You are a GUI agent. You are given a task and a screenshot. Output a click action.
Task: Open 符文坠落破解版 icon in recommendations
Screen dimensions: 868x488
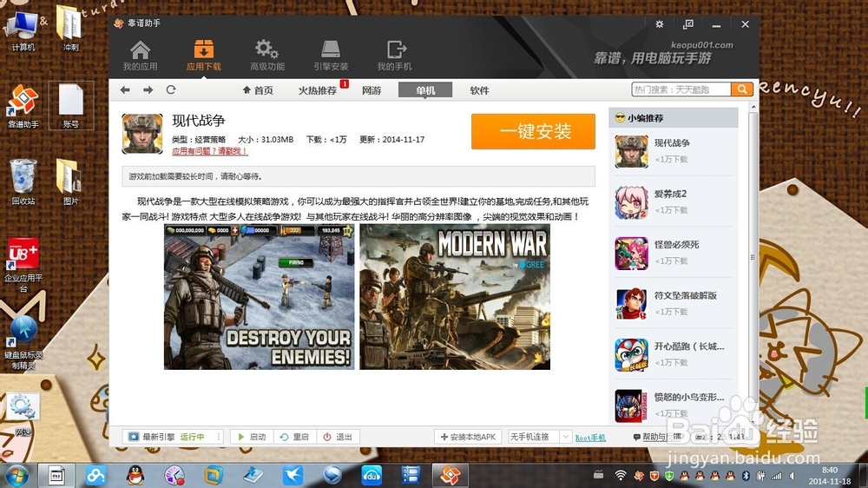pyautogui.click(x=631, y=304)
